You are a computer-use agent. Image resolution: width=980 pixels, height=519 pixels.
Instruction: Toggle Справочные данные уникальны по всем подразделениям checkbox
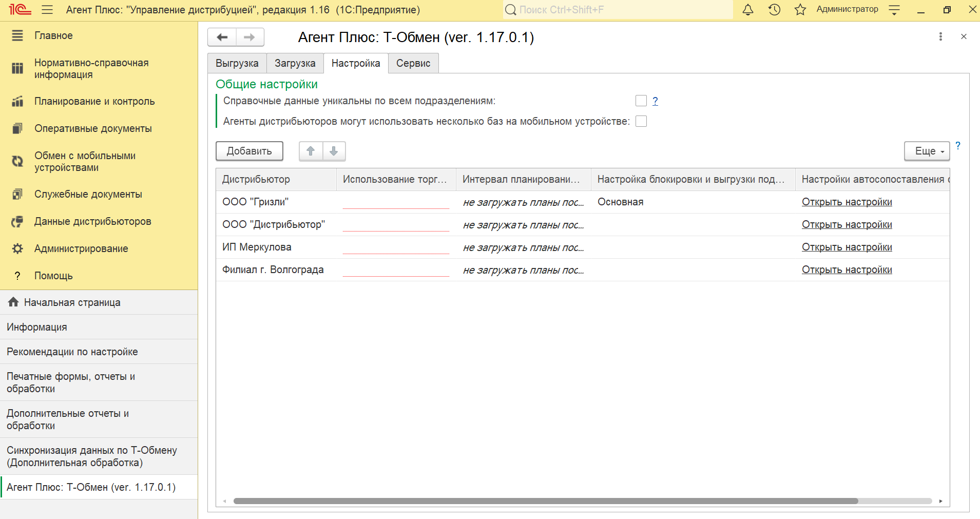pyautogui.click(x=641, y=101)
